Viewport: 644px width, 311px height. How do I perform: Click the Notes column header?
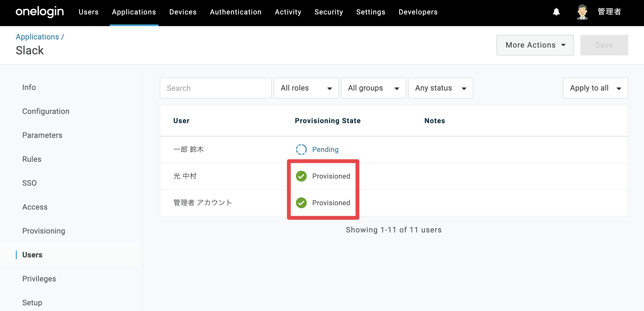[435, 121]
